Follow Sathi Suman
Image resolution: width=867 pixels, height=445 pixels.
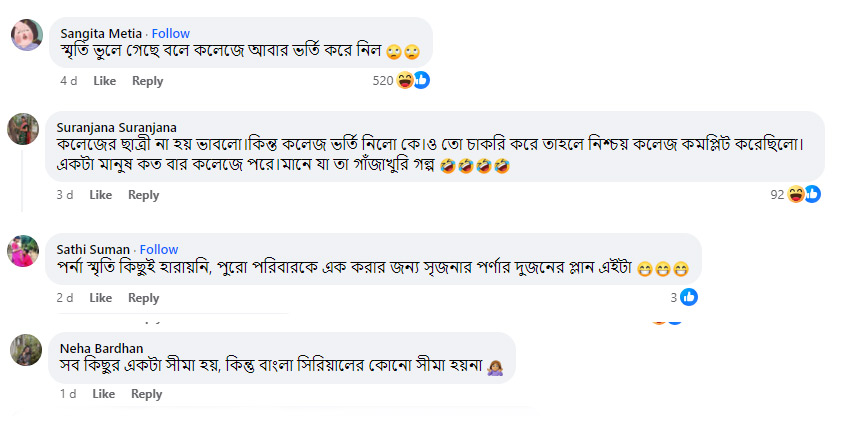159,249
